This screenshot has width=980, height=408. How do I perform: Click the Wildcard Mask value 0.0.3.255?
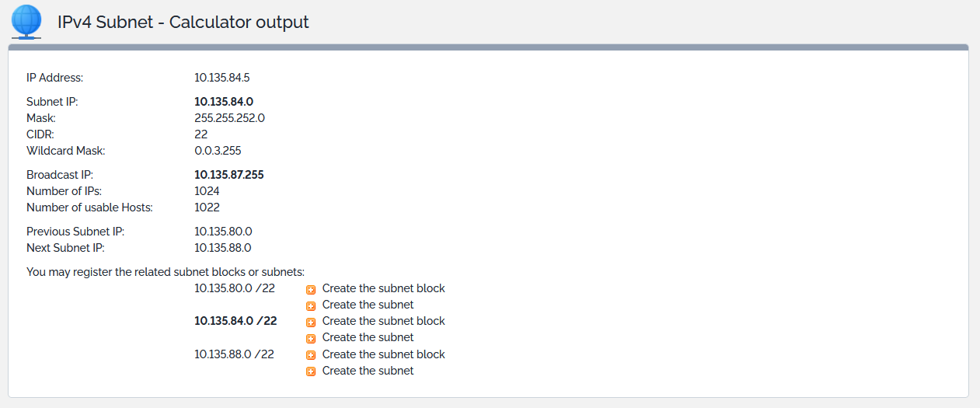coord(218,151)
